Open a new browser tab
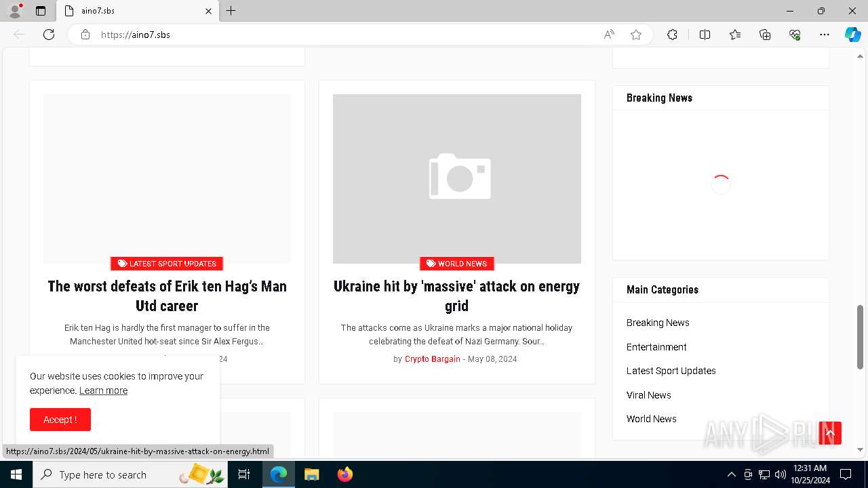 (231, 11)
